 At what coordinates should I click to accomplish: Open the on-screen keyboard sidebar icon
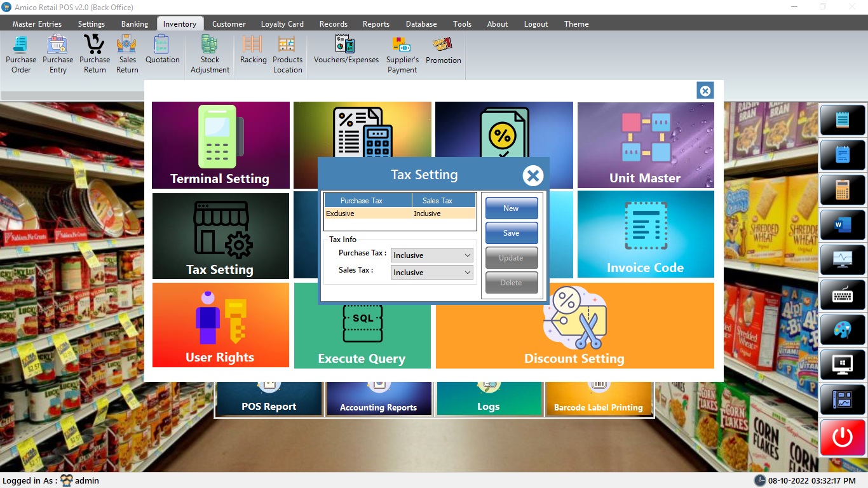click(x=843, y=295)
